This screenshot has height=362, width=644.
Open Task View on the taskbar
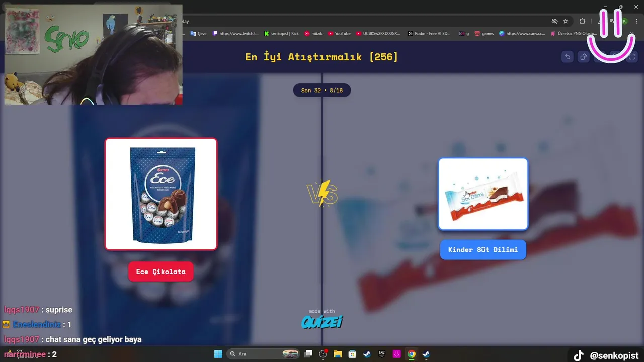point(309,354)
